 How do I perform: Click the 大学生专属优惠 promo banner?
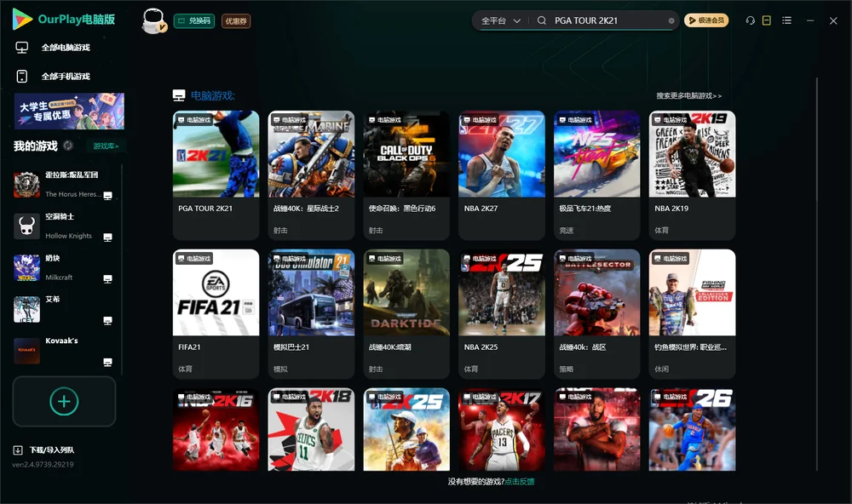(69, 112)
